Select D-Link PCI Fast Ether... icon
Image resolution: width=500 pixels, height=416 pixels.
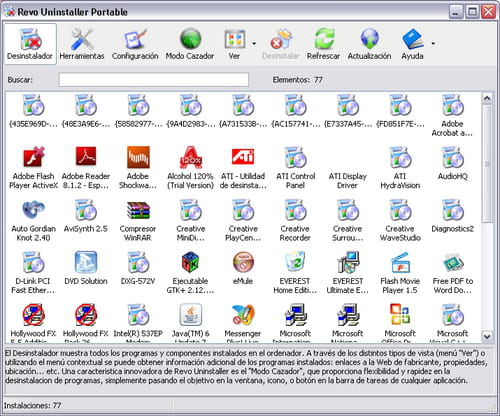point(33,262)
